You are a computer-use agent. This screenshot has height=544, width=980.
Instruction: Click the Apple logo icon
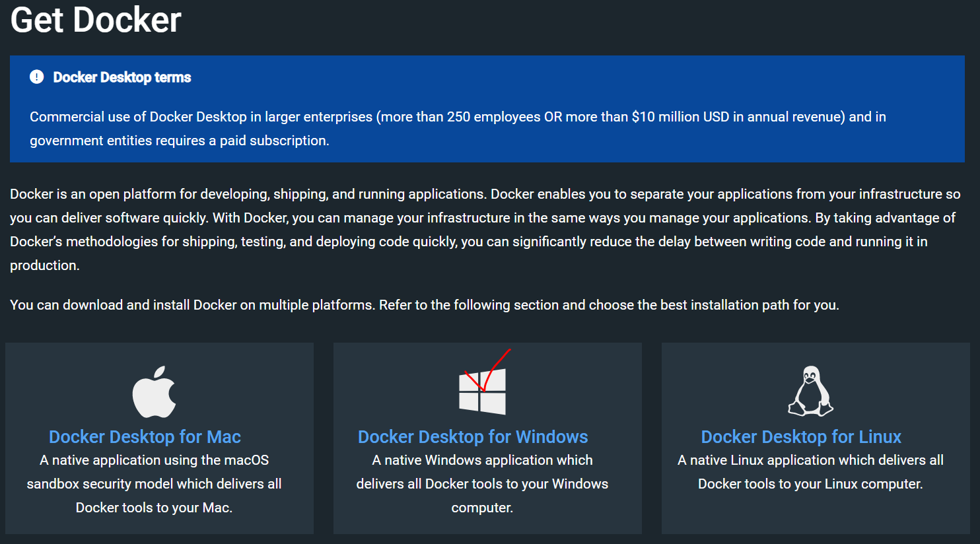click(x=155, y=392)
